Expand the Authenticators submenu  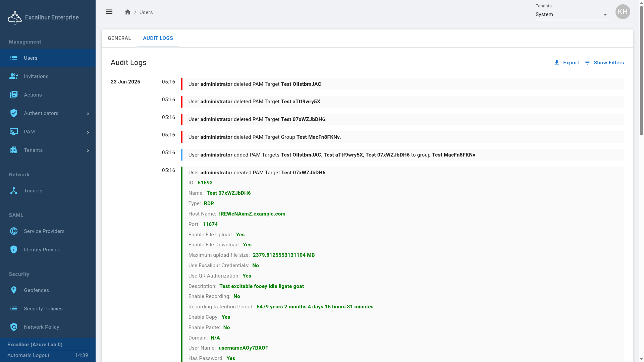click(x=88, y=114)
